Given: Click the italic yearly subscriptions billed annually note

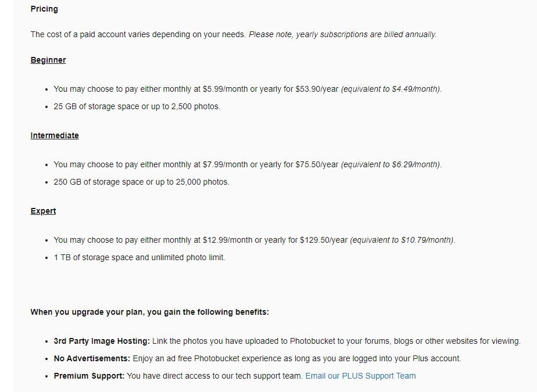Looking at the screenshot, I should coord(342,34).
